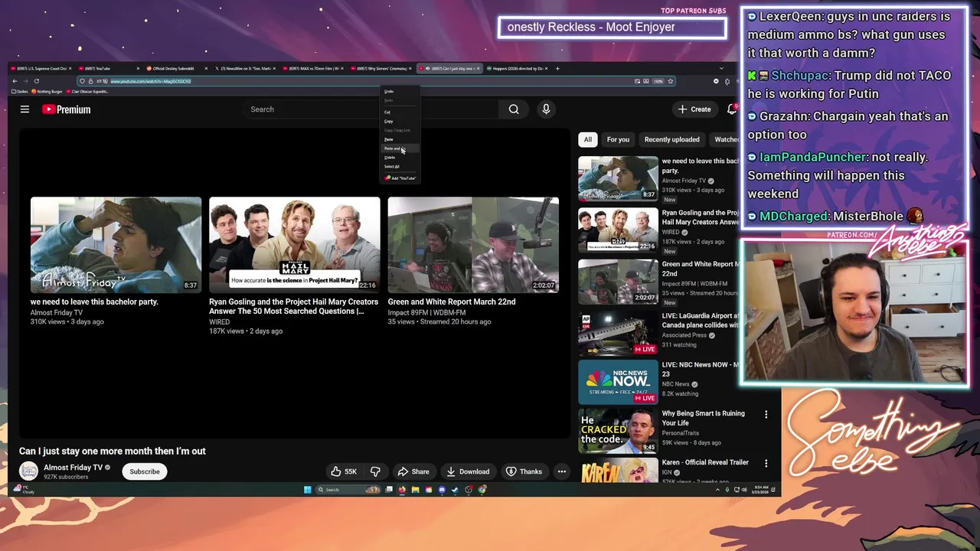Open Discord from the taskbar
This screenshot has height=551, width=980.
(x=442, y=490)
